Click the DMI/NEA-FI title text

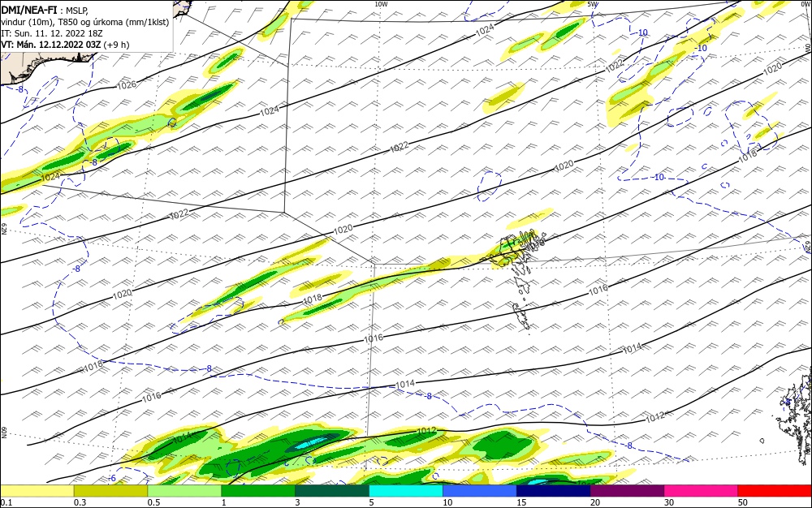pos(29,9)
